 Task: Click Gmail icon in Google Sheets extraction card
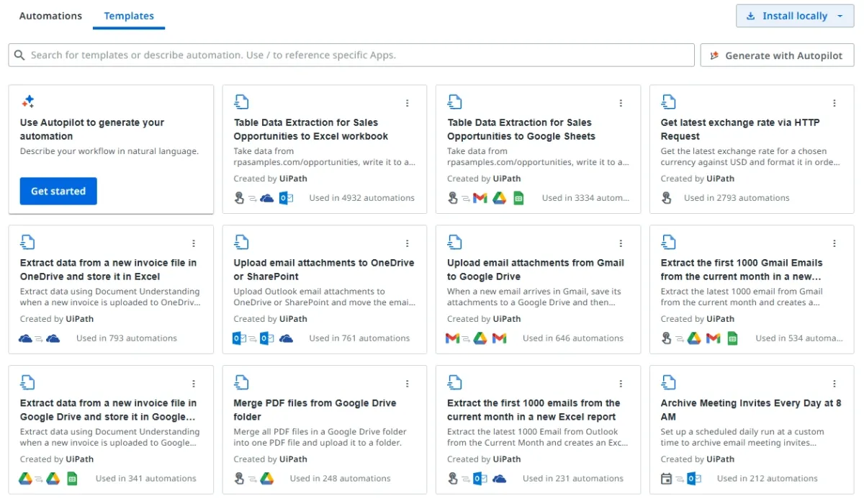coord(480,198)
